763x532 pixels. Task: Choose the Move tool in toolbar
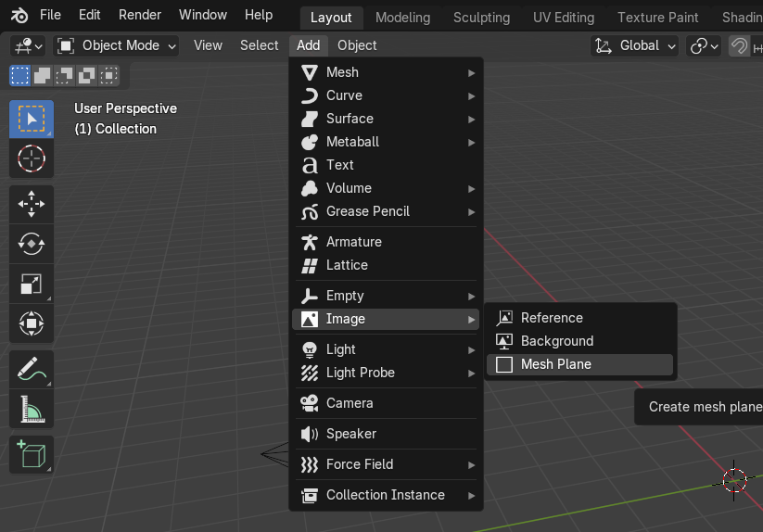(32, 204)
